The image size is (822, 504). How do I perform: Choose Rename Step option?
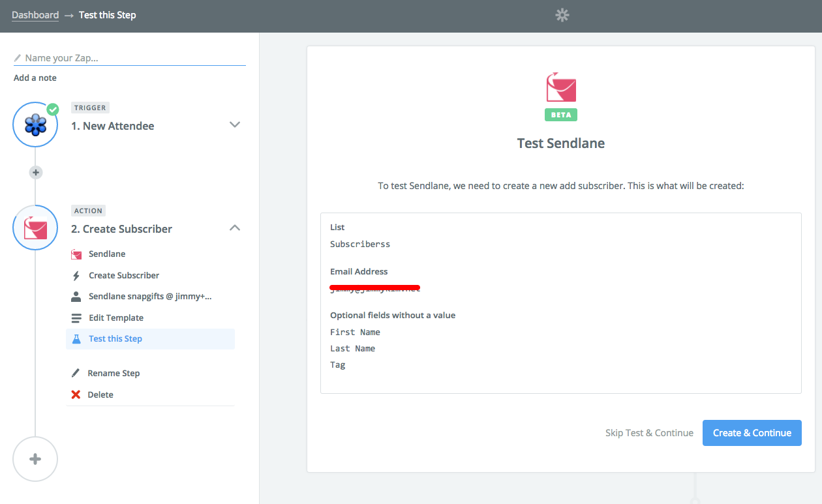point(114,374)
